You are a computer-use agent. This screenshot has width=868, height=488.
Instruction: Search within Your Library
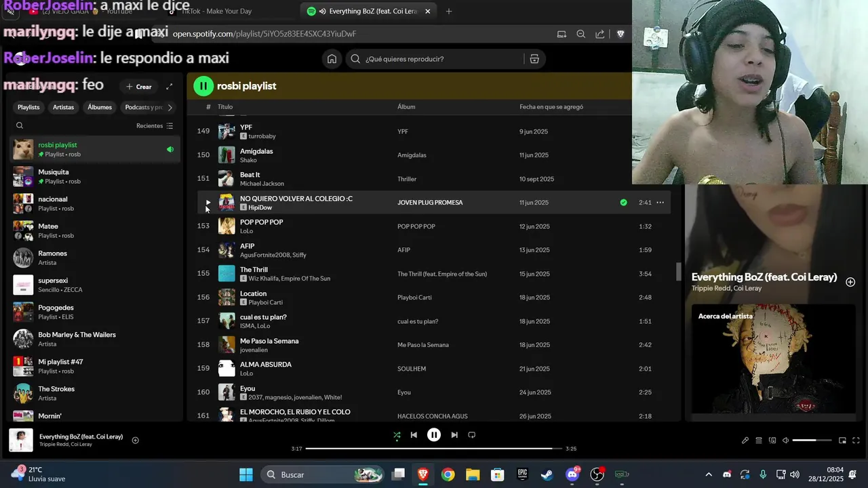(x=20, y=125)
